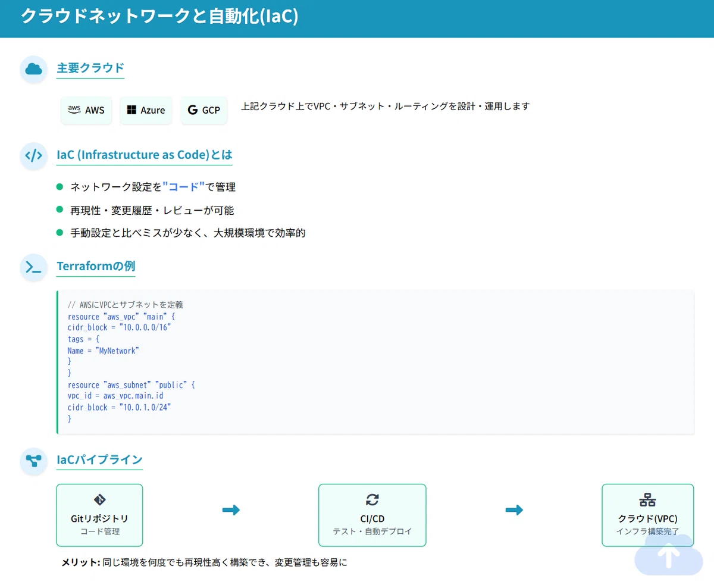Click the green bullet dot before ネットワーク設定
The height and width of the screenshot is (588, 714).
(x=59, y=187)
